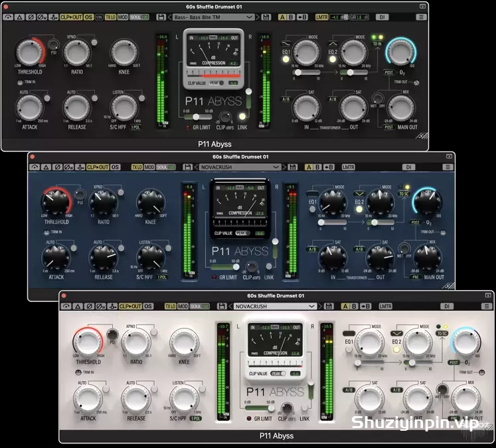Change EQ2 filter shape in blue window

point(359,193)
